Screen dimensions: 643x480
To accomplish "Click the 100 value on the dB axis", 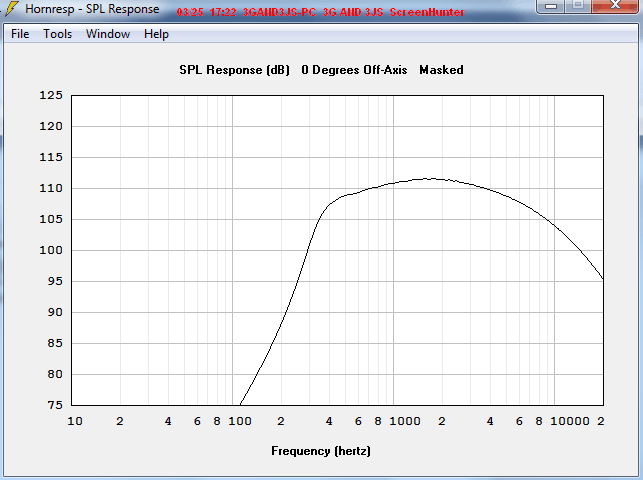I will coord(51,250).
